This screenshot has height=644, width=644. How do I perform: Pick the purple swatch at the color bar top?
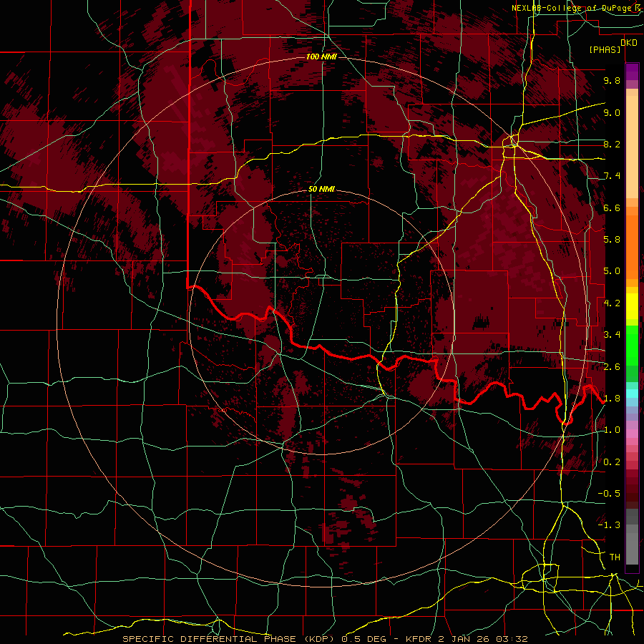(x=632, y=72)
